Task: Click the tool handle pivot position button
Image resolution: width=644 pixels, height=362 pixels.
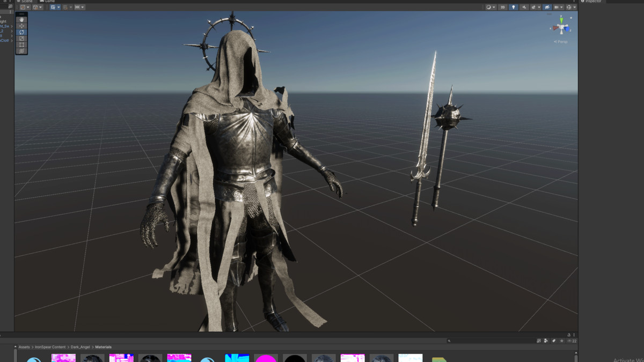Action: point(23,7)
